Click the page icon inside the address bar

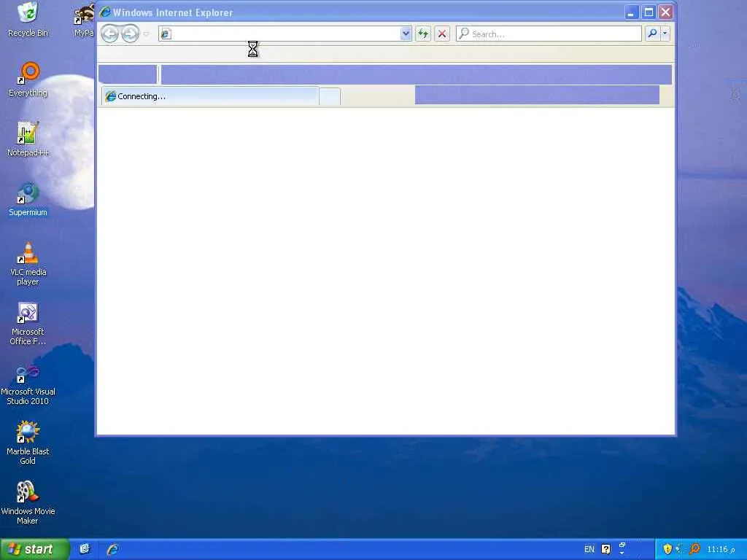click(x=166, y=34)
